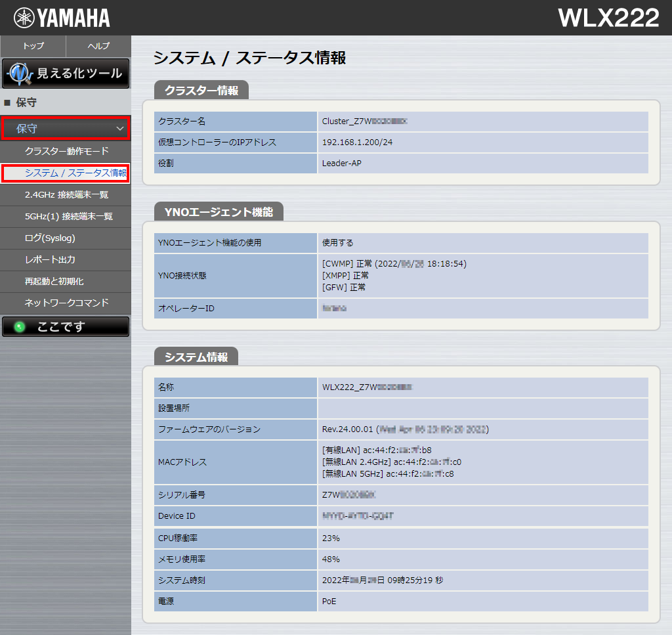Open 2.4GHz 接続端末一覧
Screen dimensions: 672x635
click(x=66, y=195)
